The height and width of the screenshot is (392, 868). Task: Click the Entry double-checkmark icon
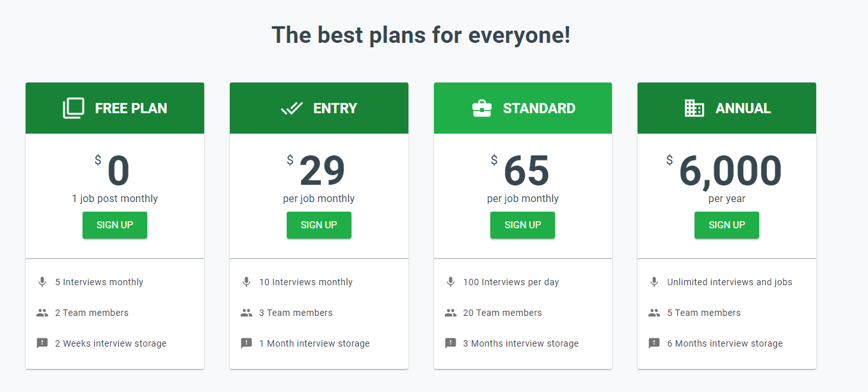point(292,108)
